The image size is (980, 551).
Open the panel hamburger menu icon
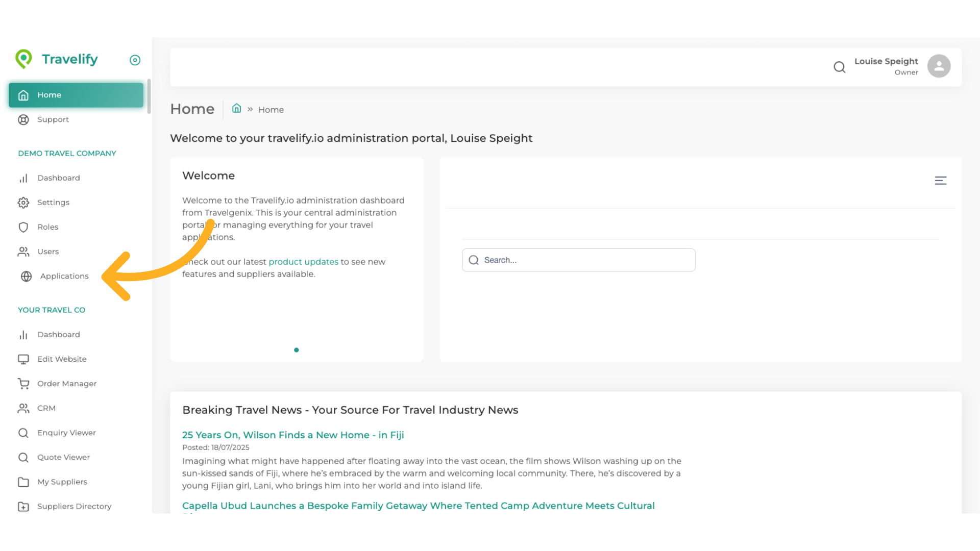pyautogui.click(x=940, y=181)
